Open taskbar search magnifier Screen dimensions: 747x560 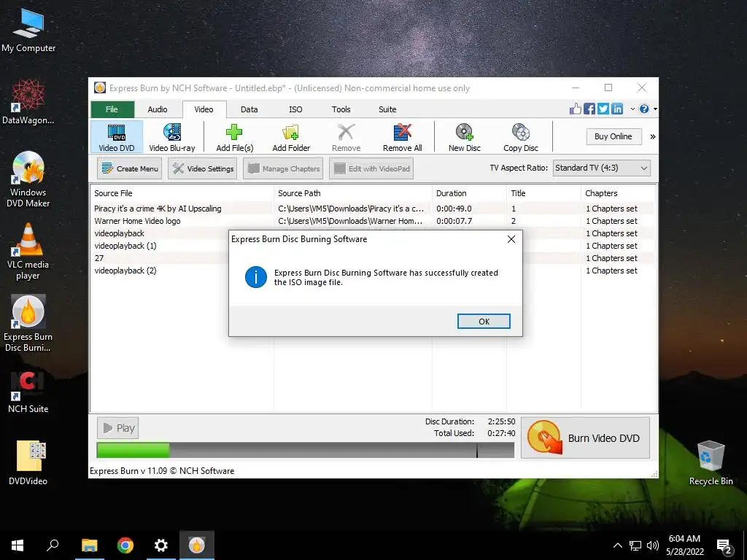click(x=53, y=545)
